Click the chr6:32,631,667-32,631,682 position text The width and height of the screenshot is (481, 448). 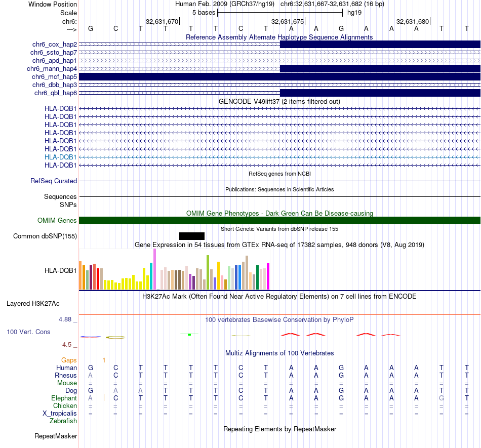tap(332, 4)
